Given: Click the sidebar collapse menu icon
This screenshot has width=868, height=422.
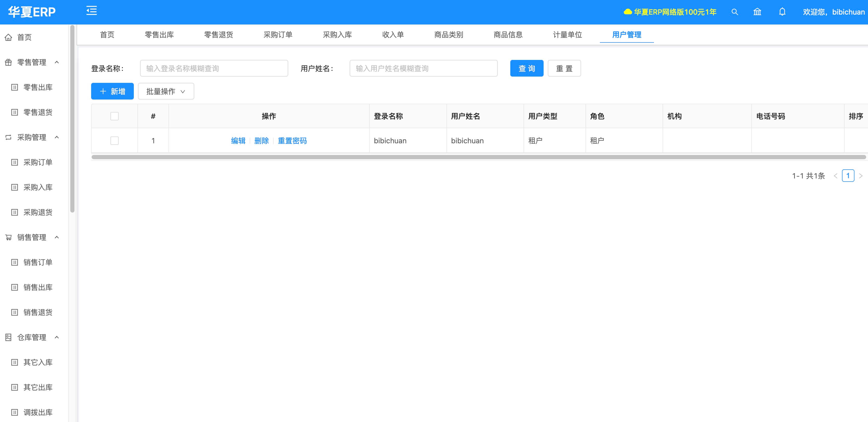Looking at the screenshot, I should pyautogui.click(x=91, y=11).
